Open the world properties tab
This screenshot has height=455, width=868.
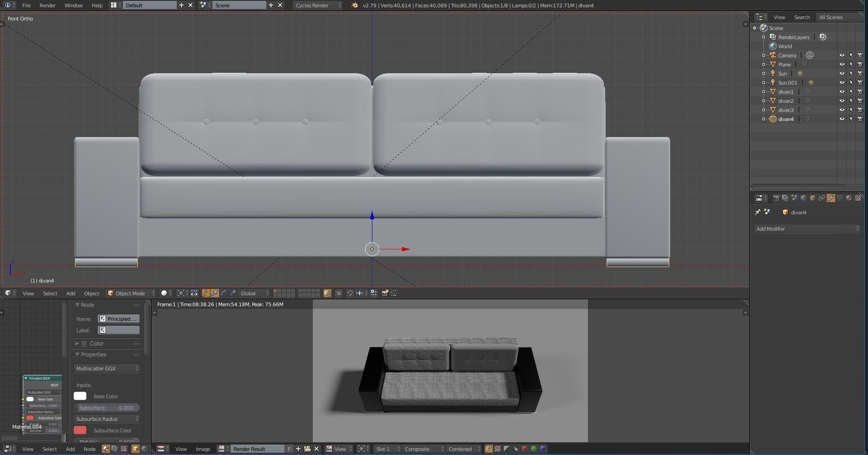pyautogui.click(x=803, y=198)
